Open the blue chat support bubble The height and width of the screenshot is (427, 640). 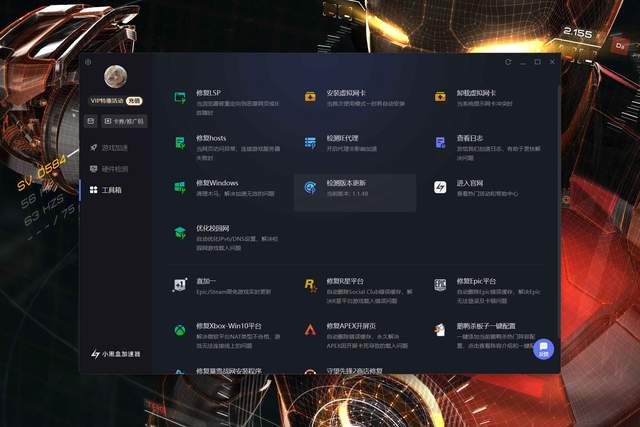pyautogui.click(x=544, y=349)
